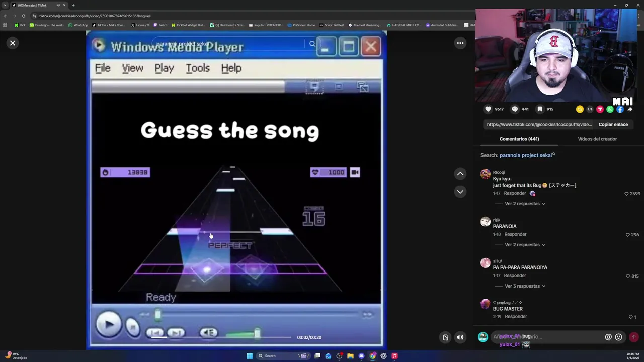
Task: Open the Twitch bookmark
Action: [x=160, y=25]
